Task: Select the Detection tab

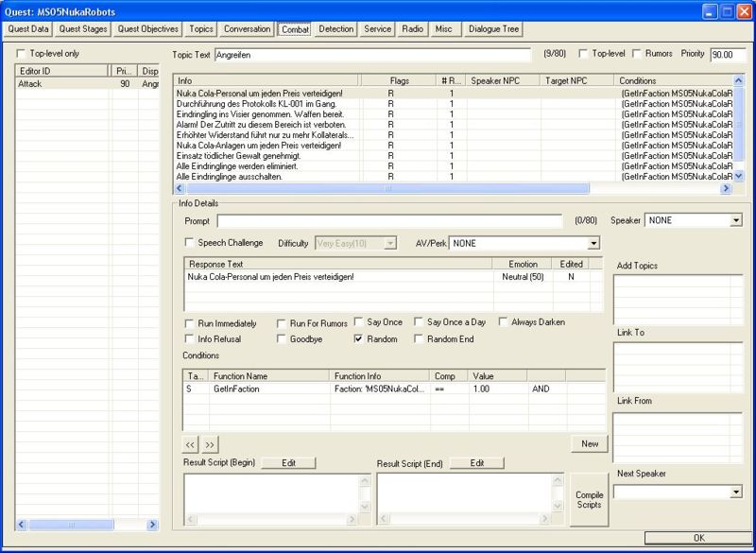Action: (336, 29)
